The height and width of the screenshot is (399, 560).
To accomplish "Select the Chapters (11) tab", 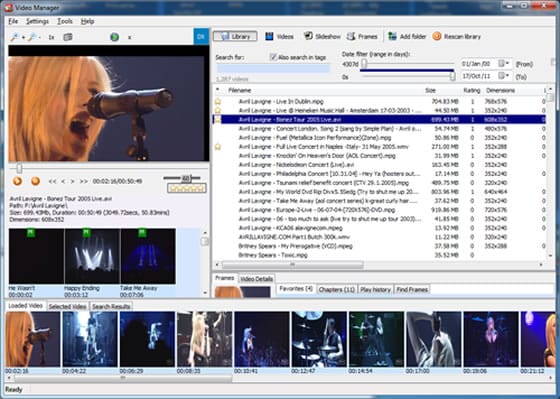I will coord(336,289).
